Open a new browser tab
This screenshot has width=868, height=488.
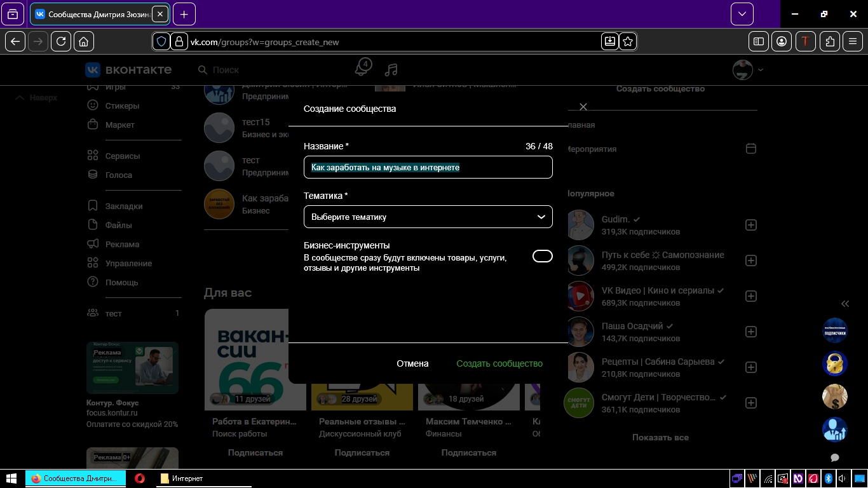pyautogui.click(x=184, y=14)
